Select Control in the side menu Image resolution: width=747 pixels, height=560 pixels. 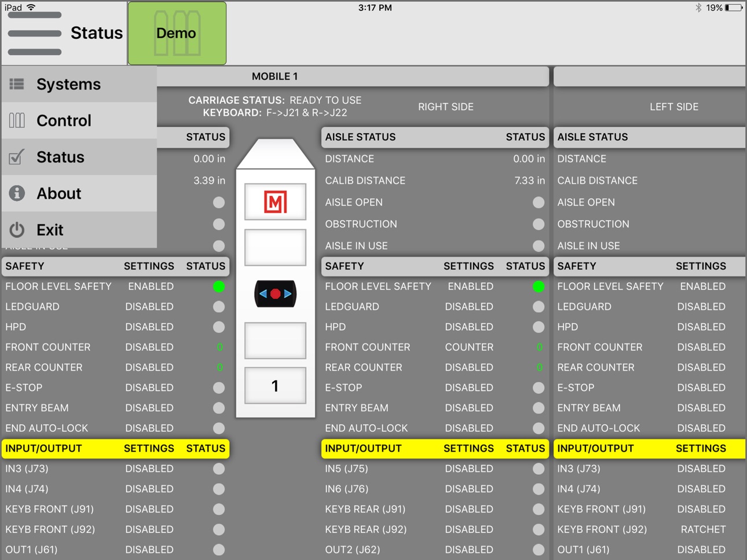[x=79, y=120]
